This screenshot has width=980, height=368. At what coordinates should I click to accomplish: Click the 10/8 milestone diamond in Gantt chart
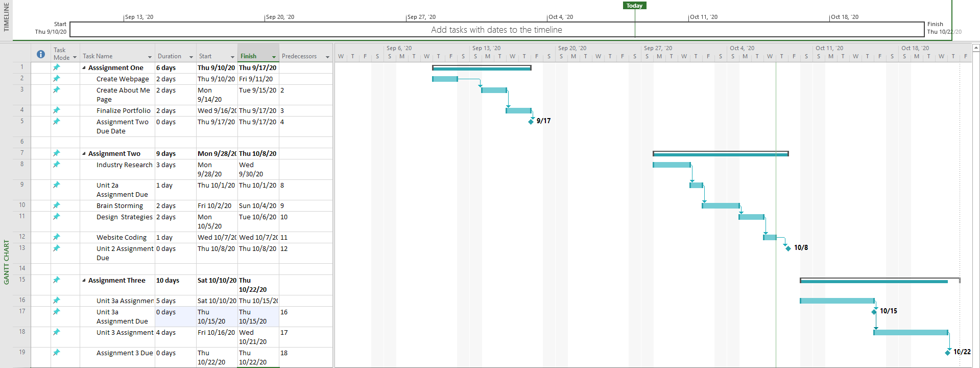(x=788, y=248)
